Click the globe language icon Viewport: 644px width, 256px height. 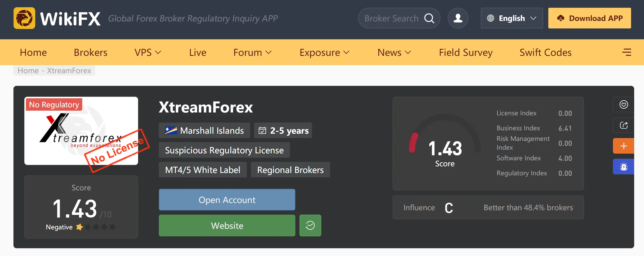(491, 18)
